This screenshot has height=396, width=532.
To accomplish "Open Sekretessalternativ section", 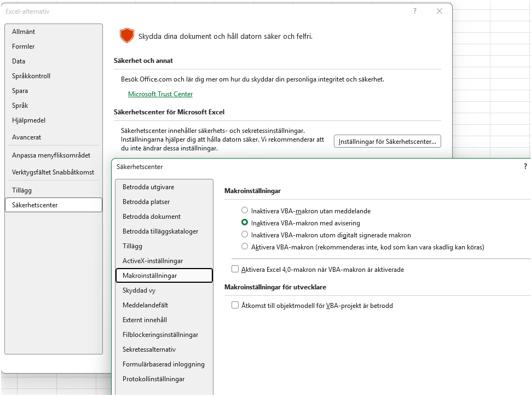I will [x=164, y=350].
